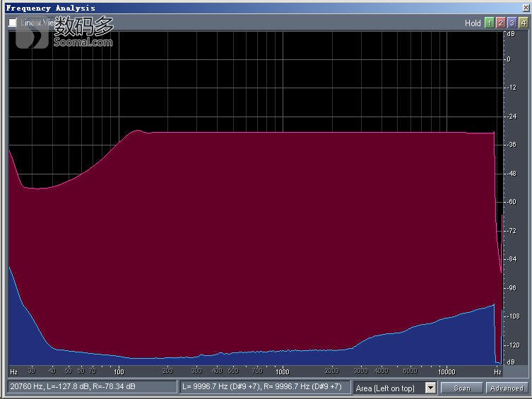Click Hold button 4 (yellow)
532x399 pixels.
coord(523,23)
